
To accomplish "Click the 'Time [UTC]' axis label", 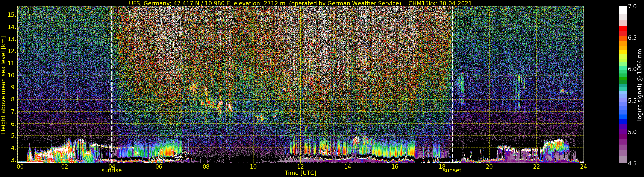I will (300, 173).
